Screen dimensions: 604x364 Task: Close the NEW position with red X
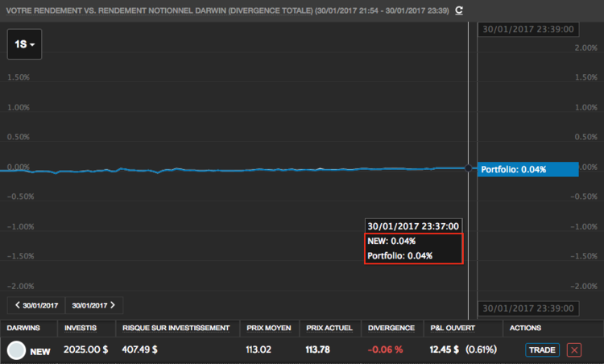(574, 350)
